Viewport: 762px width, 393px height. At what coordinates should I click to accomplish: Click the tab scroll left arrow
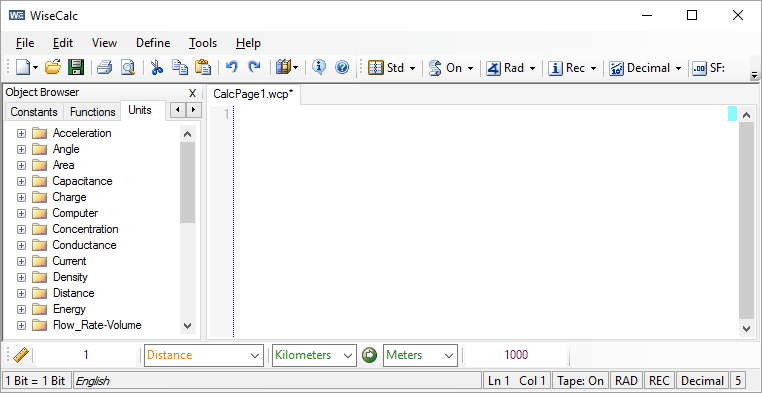tap(178, 110)
